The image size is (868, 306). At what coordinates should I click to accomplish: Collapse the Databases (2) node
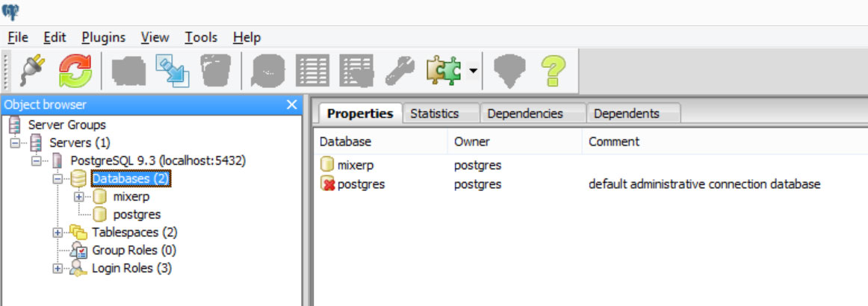click(x=58, y=178)
